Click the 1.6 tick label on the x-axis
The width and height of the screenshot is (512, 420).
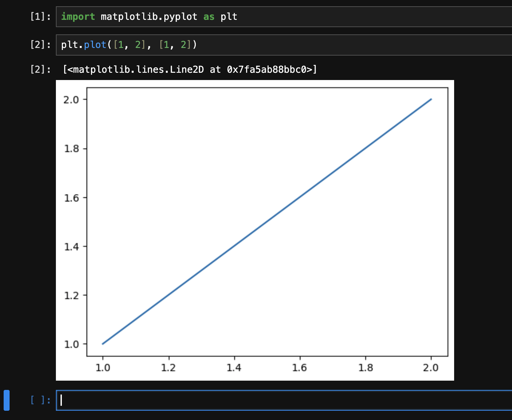(300, 367)
